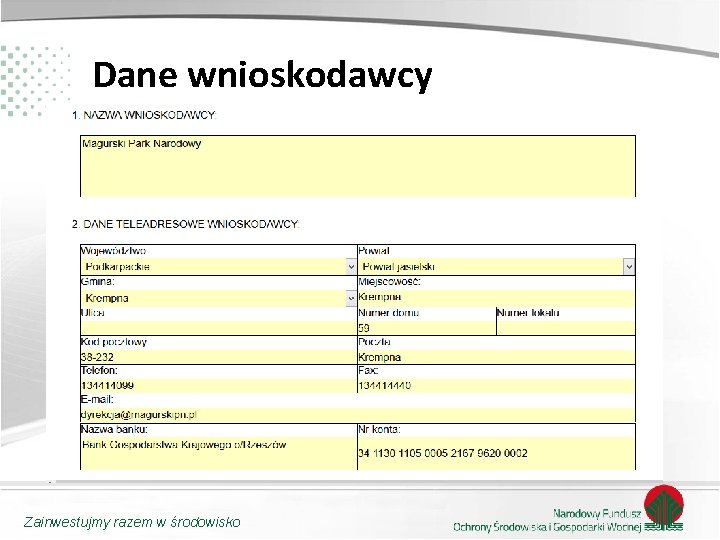The height and width of the screenshot is (540, 720).
Task: Click the Kod pocztowy field 38-232
Action: pos(219,357)
